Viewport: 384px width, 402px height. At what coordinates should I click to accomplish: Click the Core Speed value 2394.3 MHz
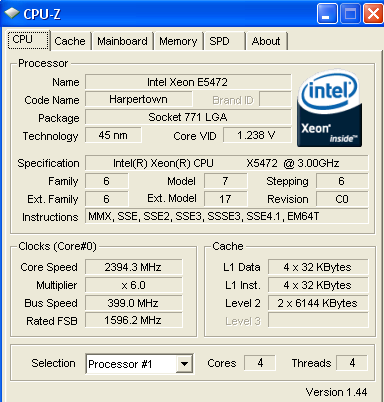[x=134, y=267]
